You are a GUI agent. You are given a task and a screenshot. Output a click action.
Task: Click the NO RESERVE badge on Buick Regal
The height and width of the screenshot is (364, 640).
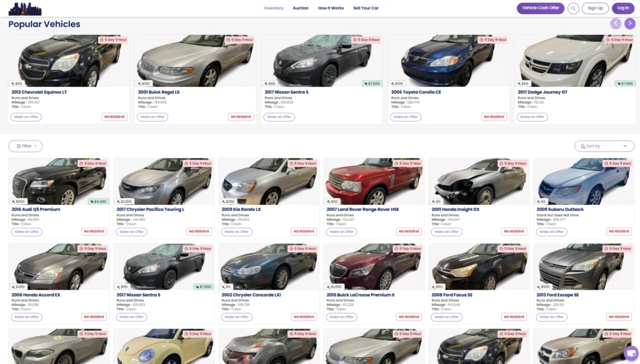tap(242, 117)
